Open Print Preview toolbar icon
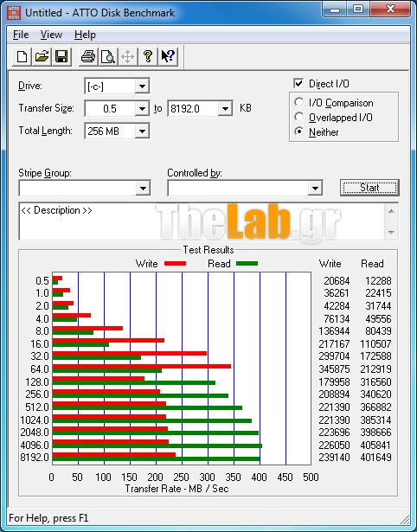The width and height of the screenshot is (417, 532). [108, 56]
